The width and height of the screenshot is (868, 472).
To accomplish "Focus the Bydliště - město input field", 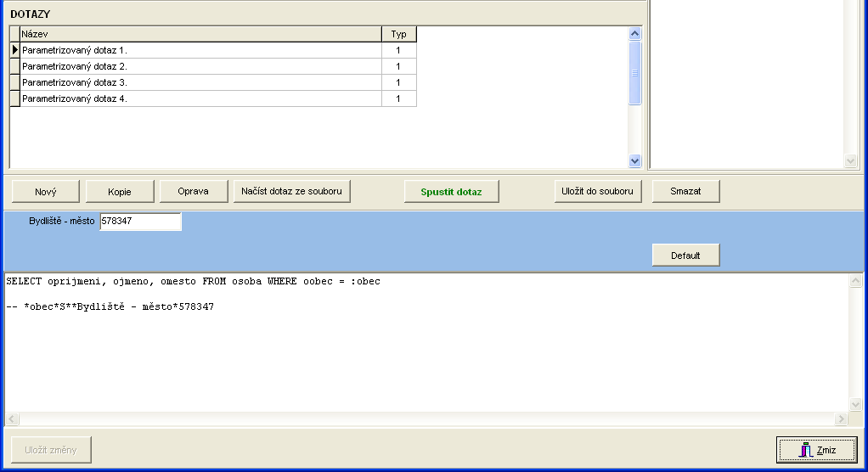I will [x=140, y=222].
